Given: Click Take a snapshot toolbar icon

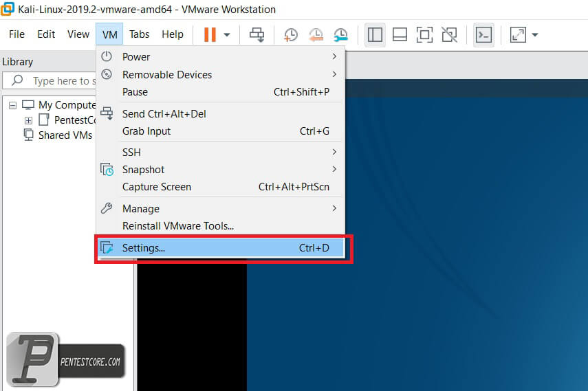Looking at the screenshot, I should click(291, 35).
